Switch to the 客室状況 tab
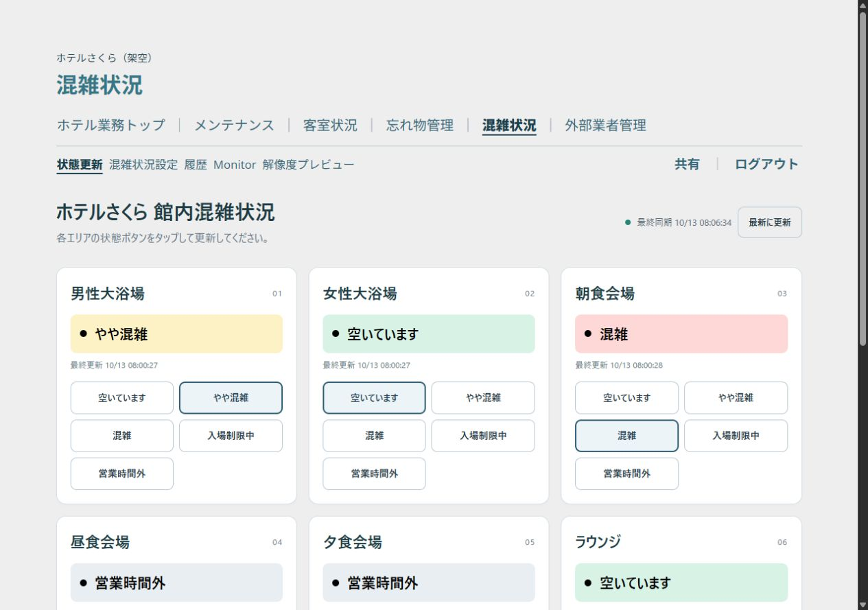Screen dimensions: 868x610 (330, 126)
